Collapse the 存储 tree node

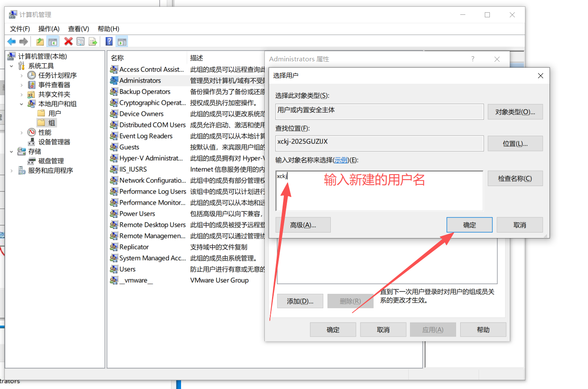click(x=11, y=152)
